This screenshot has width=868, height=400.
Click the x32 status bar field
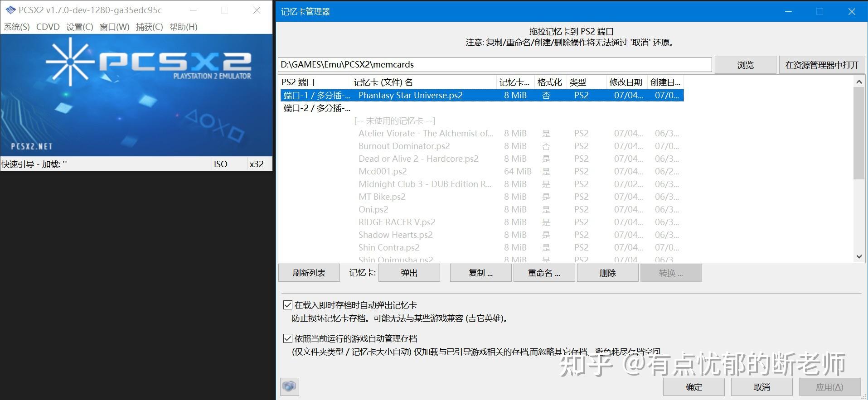click(x=259, y=164)
